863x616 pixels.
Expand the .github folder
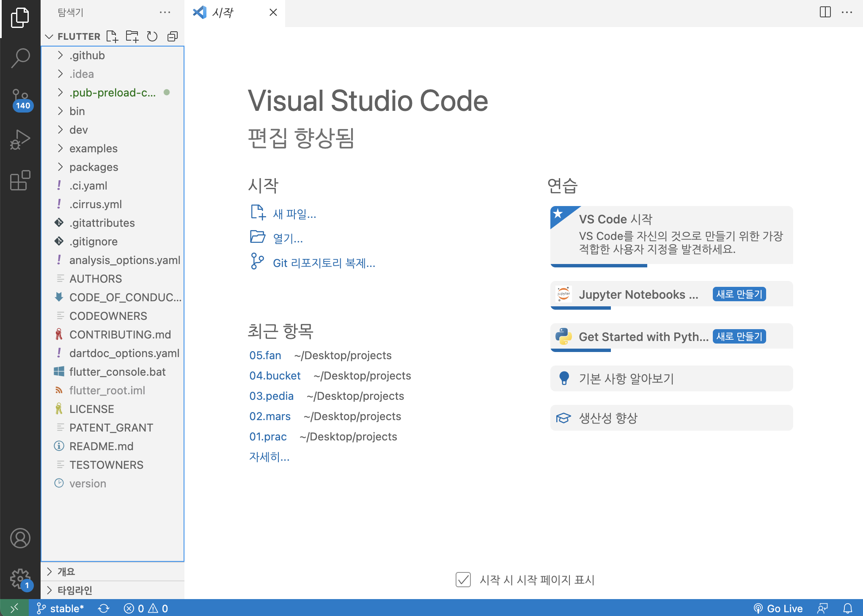[113, 55]
